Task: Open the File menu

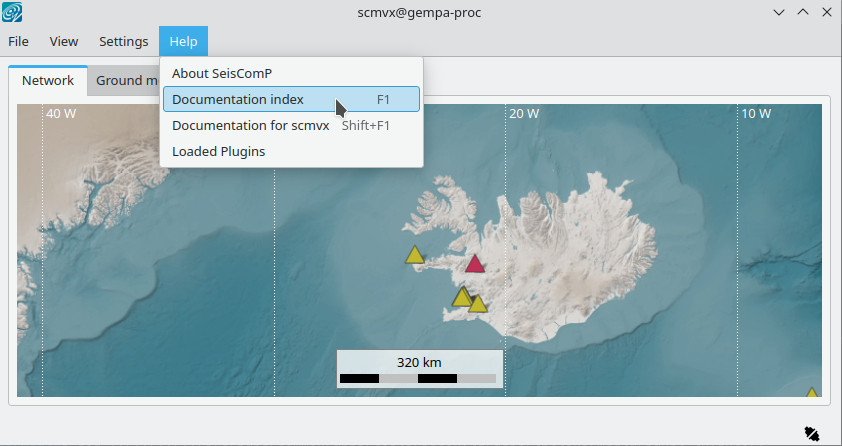Action: [x=19, y=42]
